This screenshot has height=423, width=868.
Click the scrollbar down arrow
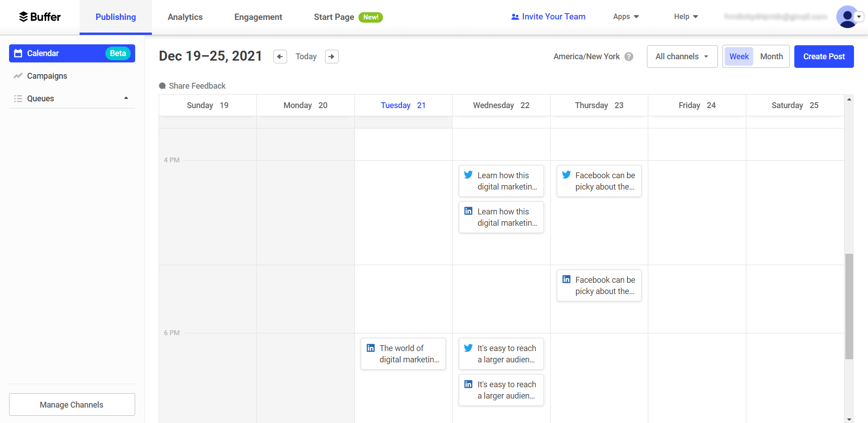849,419
